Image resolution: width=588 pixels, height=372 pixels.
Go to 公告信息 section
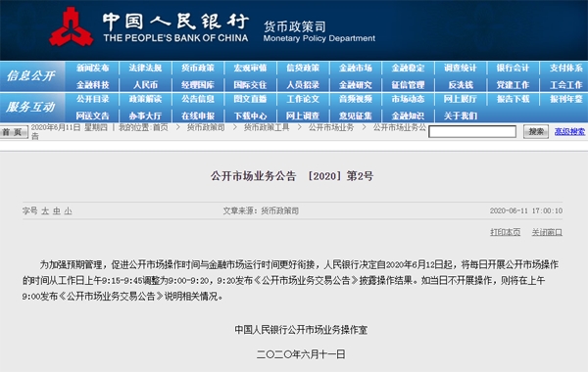click(x=198, y=99)
